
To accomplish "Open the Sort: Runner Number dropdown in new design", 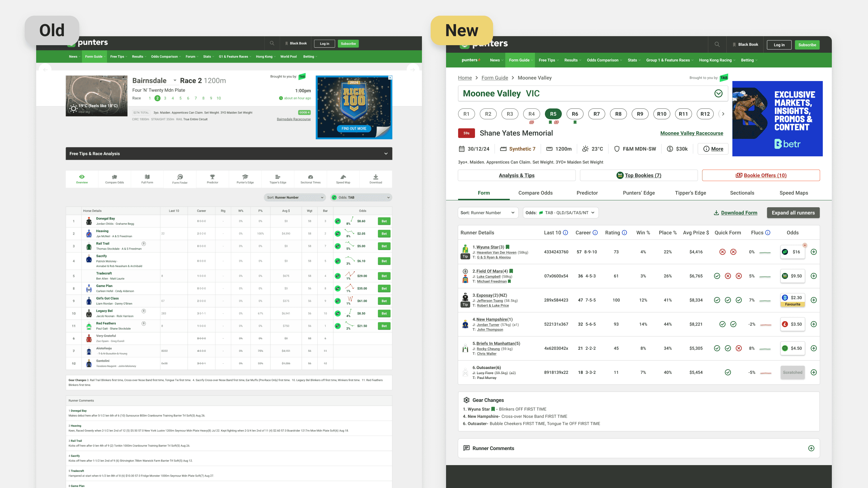I will click(x=488, y=212).
